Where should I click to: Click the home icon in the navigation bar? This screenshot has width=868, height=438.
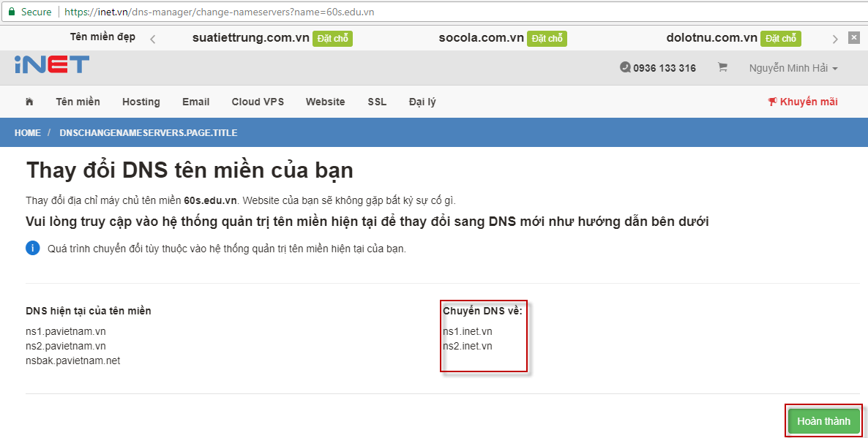coord(29,102)
